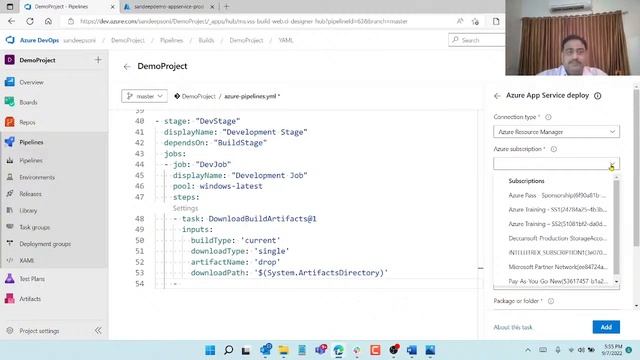Open the Connection type dropdown
Viewport: 640px width, 360px height.
click(556, 132)
